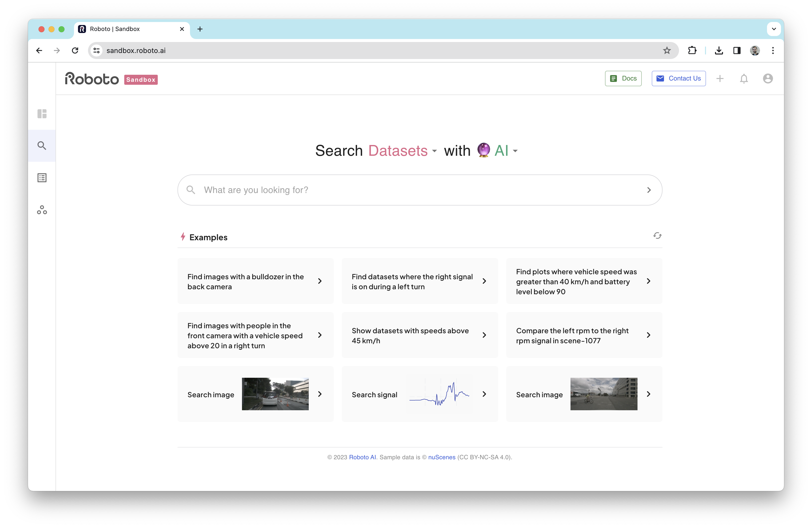Open the user account avatar menu
Screen dimensions: 812x528
[x=768, y=79]
